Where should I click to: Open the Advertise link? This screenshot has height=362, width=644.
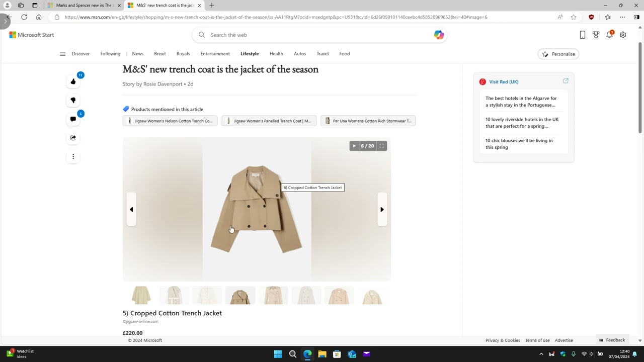pos(564,340)
